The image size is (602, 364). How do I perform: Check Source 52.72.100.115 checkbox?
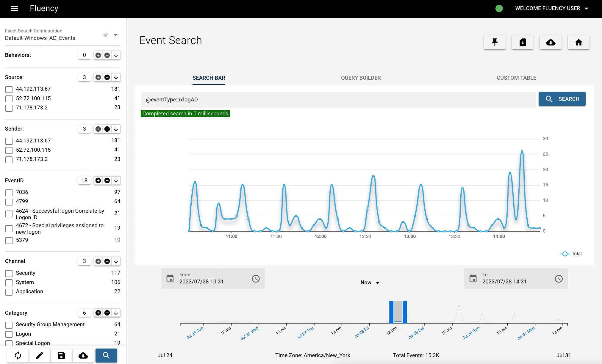tap(9, 99)
